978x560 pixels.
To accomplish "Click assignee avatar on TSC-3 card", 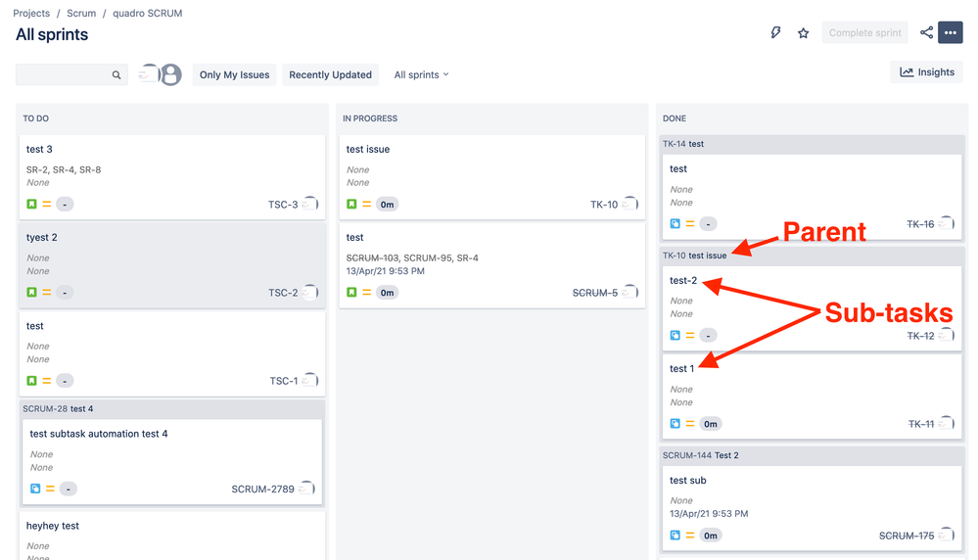I will pyautogui.click(x=310, y=204).
